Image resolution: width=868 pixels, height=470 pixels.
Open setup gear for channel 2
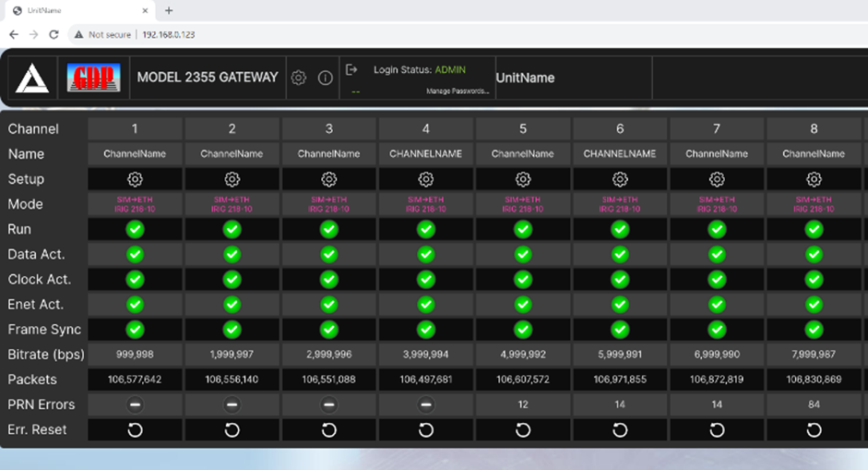232,179
